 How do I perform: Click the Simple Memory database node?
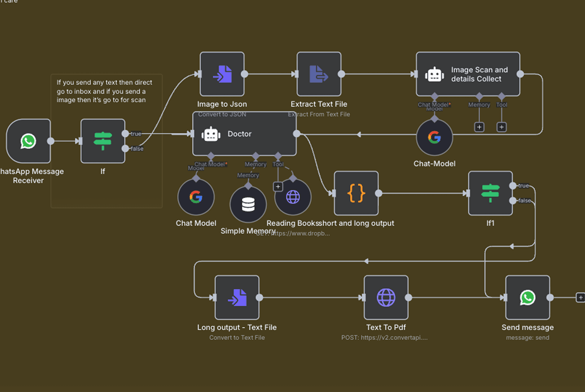248,204
